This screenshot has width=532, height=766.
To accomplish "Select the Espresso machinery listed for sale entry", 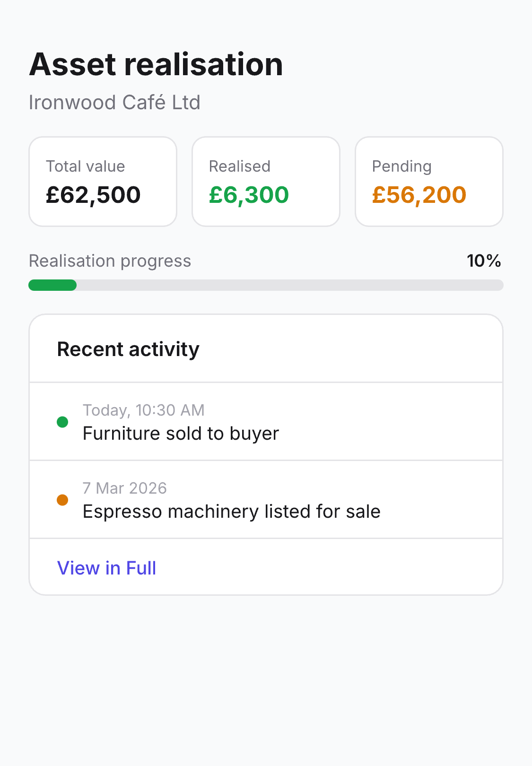I will click(231, 512).
